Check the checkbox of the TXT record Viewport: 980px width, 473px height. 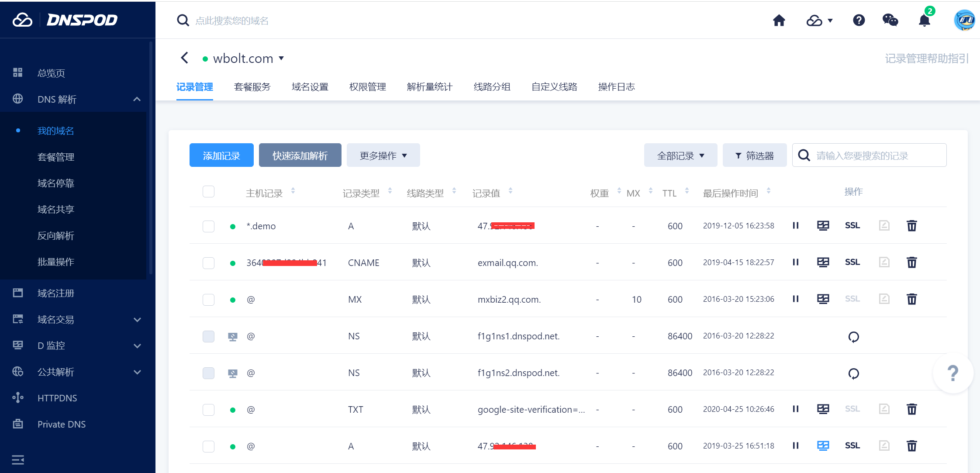(x=208, y=410)
